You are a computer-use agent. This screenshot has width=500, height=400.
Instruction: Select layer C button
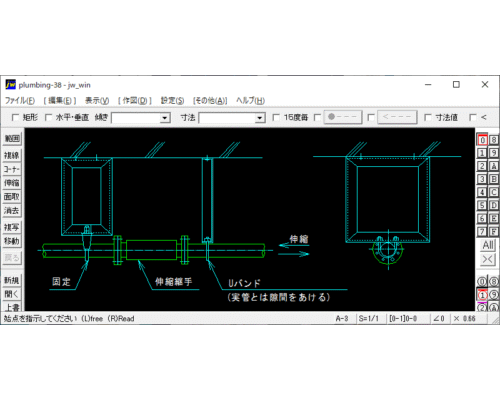[x=494, y=192]
